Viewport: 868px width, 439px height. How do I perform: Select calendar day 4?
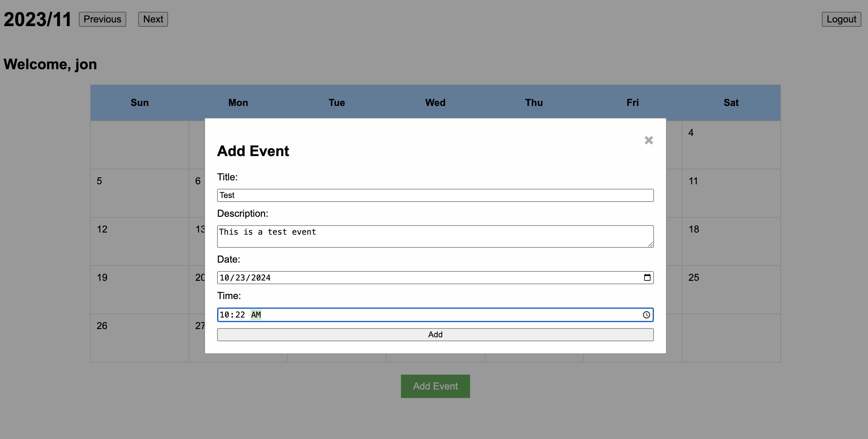tap(731, 145)
